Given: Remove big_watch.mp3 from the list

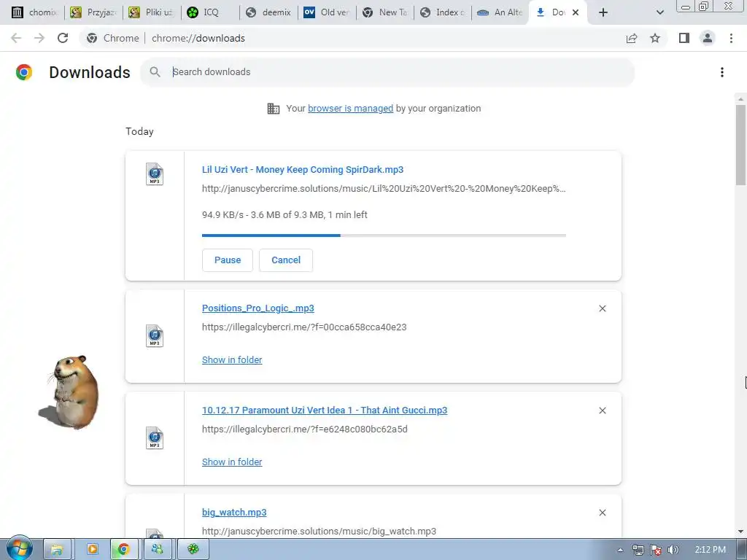Looking at the screenshot, I should [x=602, y=513].
